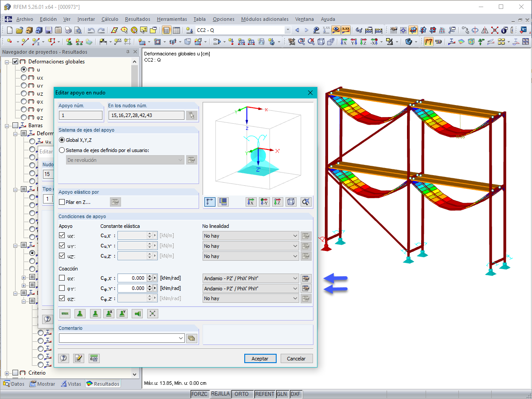Screen dimensions: 532x399
Task: Uncheck the uZ' support checkbox
Action: [x=62, y=256]
